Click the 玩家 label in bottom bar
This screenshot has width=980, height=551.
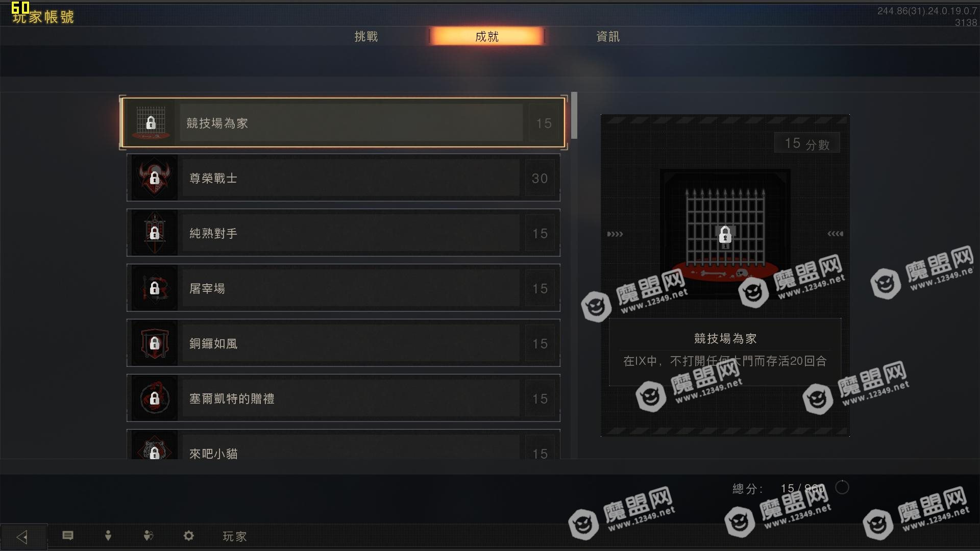click(235, 536)
